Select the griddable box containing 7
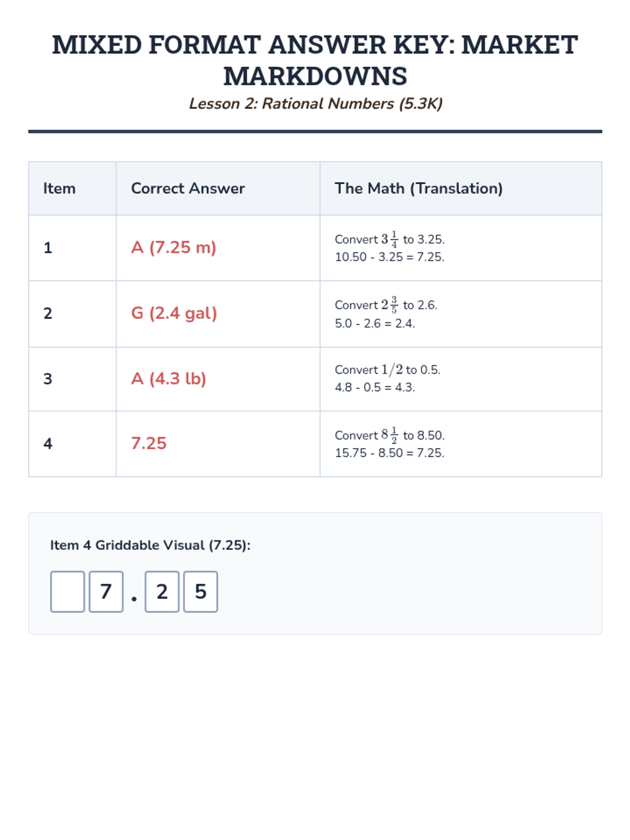630x840 pixels. (106, 592)
